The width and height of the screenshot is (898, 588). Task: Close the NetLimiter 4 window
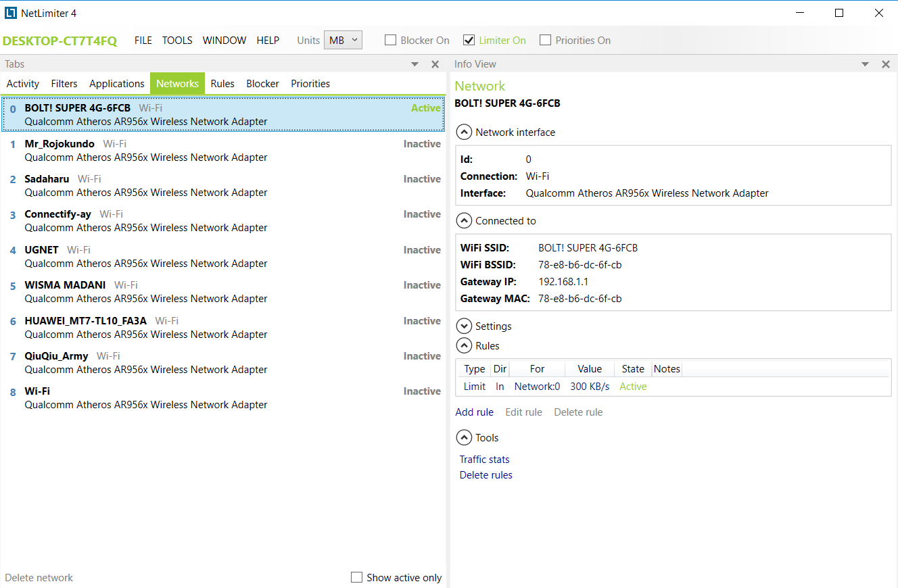point(878,13)
